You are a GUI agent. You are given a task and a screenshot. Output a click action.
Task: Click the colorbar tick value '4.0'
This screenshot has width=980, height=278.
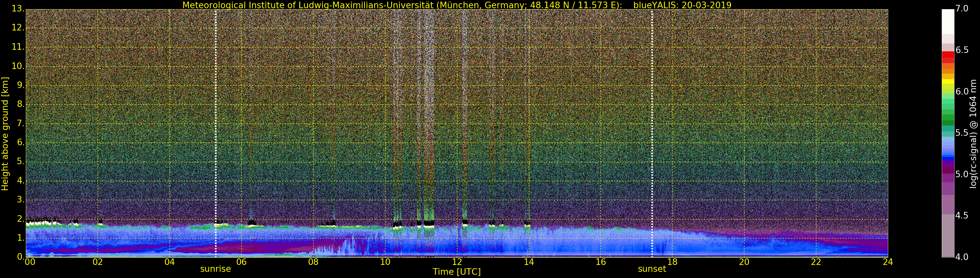(962, 257)
